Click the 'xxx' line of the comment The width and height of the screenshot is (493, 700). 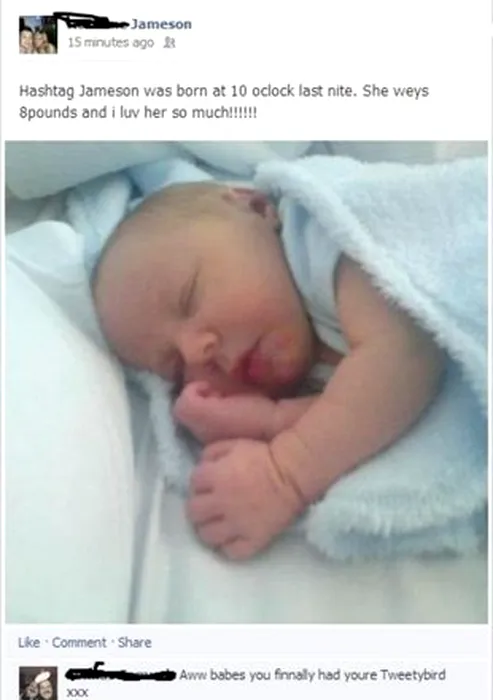[x=78, y=692]
